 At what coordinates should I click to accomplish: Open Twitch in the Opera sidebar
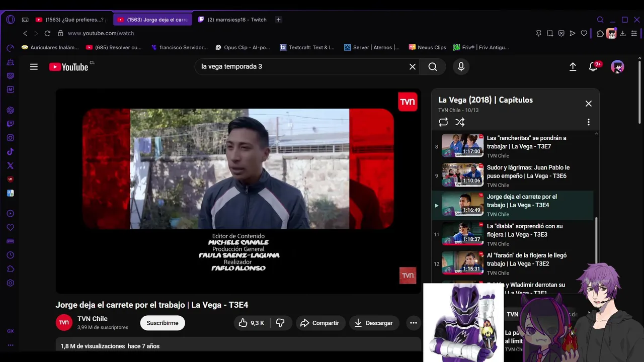[10, 124]
